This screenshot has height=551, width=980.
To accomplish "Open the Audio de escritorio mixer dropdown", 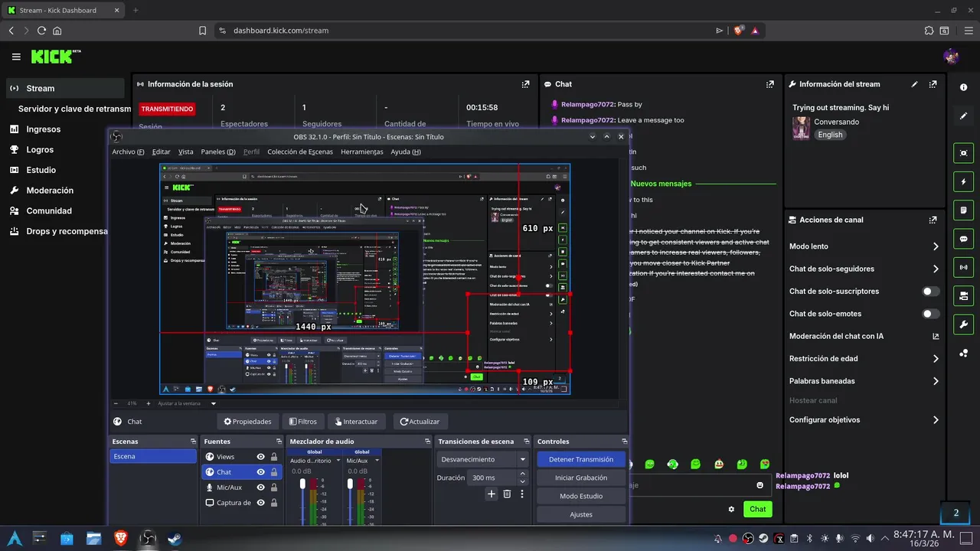I will click(338, 461).
